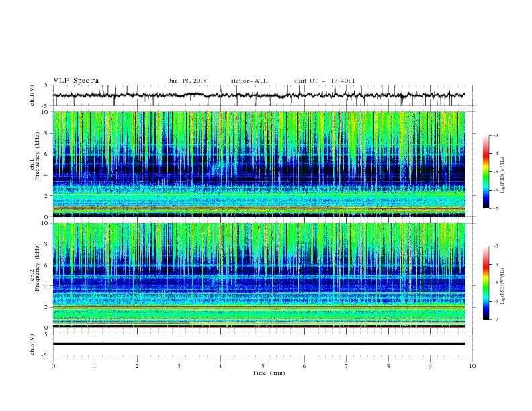The width and height of the screenshot is (532, 411).
Task: Click the "-5" tick on ch.1 color bar
Action: coord(495,172)
